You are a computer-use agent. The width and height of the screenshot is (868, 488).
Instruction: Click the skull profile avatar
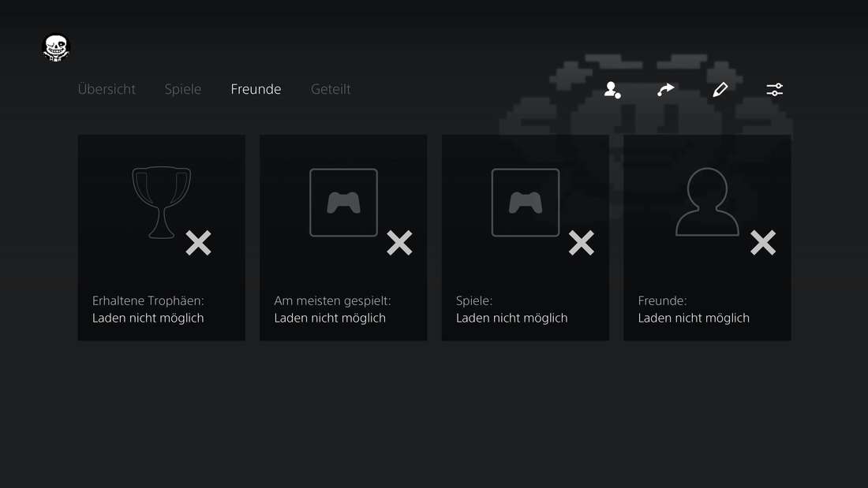click(56, 47)
